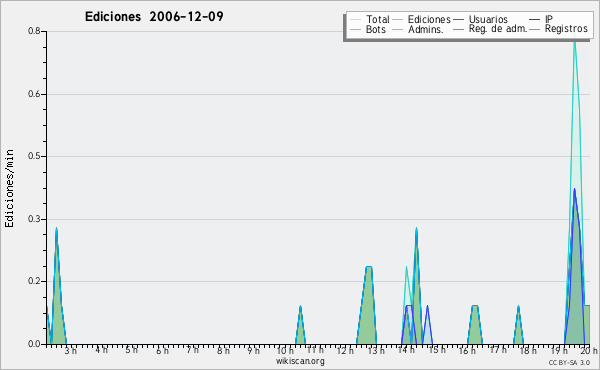The height and width of the screenshot is (370, 600).
Task: Click the blue Usuarios line swatch
Action: coord(458,20)
